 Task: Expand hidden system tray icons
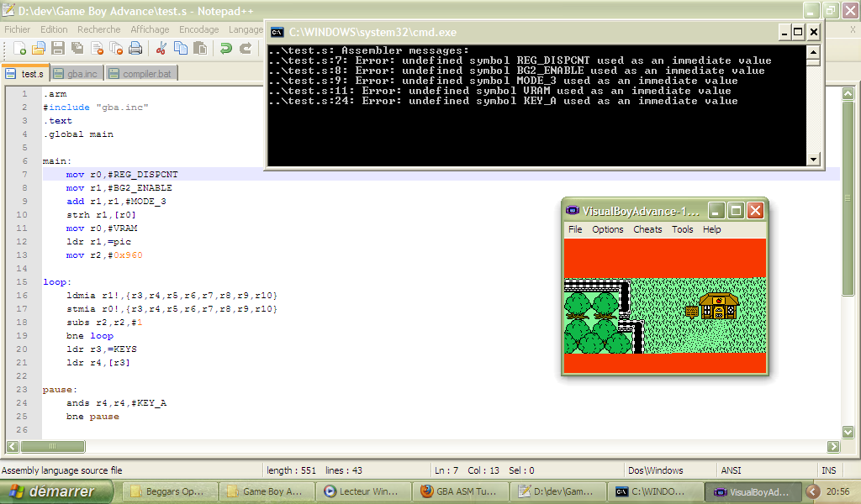point(812,491)
